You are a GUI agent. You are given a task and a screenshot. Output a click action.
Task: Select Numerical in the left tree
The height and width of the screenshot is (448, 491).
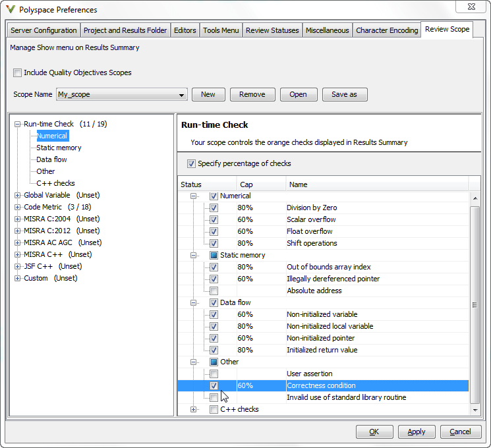click(x=52, y=136)
